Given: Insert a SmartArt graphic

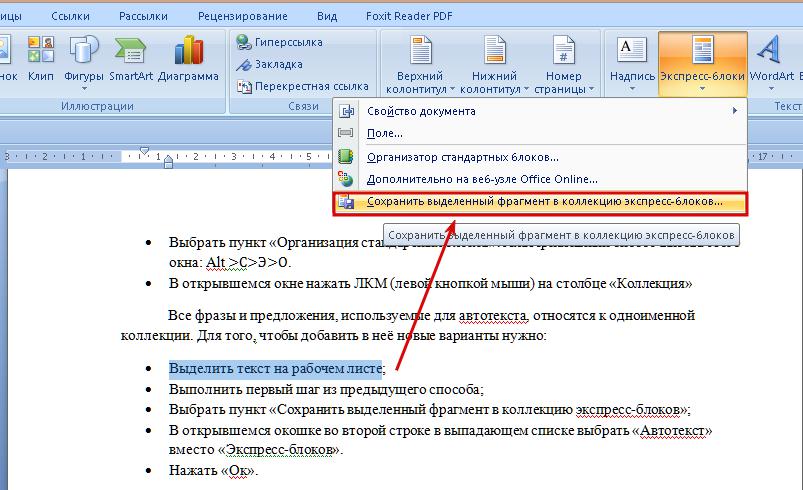Looking at the screenshot, I should click(131, 59).
